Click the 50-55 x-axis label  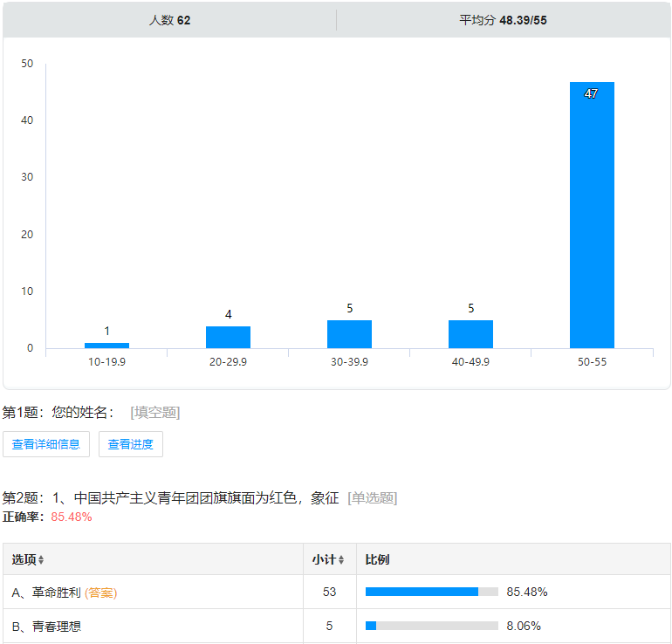point(592,362)
